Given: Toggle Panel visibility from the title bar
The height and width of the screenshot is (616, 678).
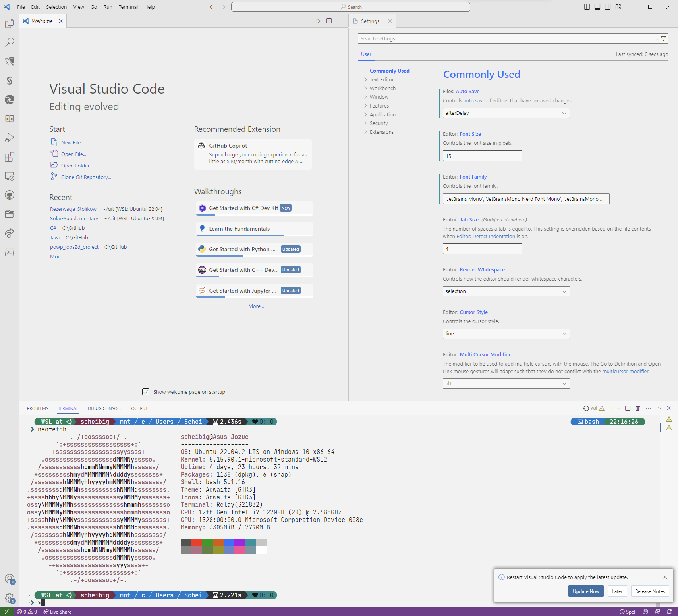Looking at the screenshot, I should tap(597, 7).
